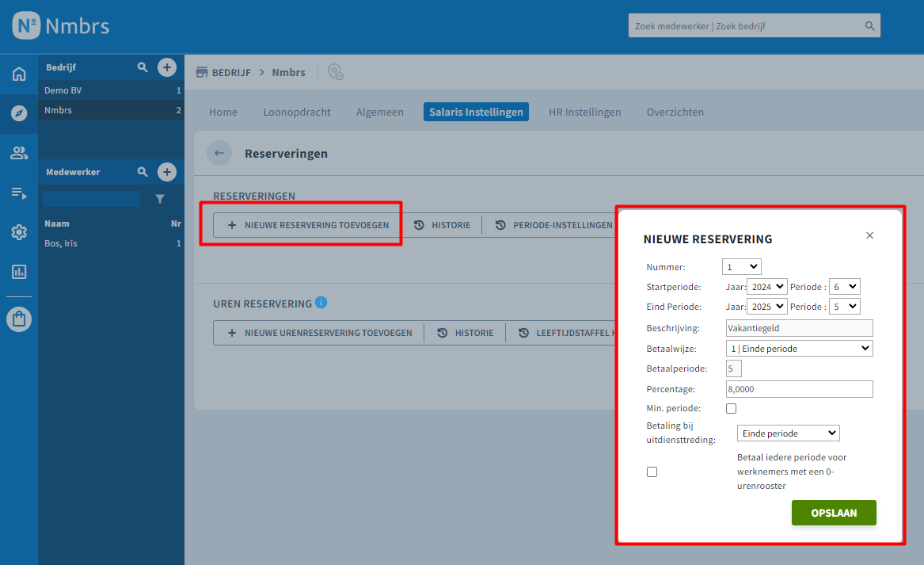Click the BEDRIJF breadcrumb link
The image size is (924, 565).
231,72
